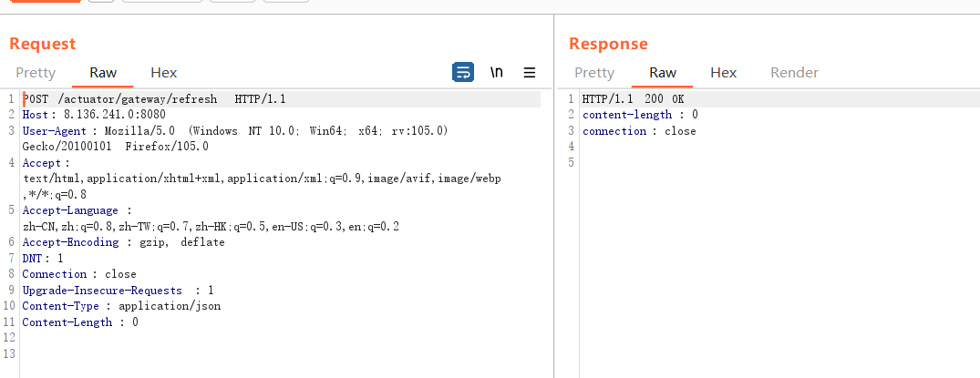
Task: Switch Request view to Pretty tab
Action: [36, 73]
